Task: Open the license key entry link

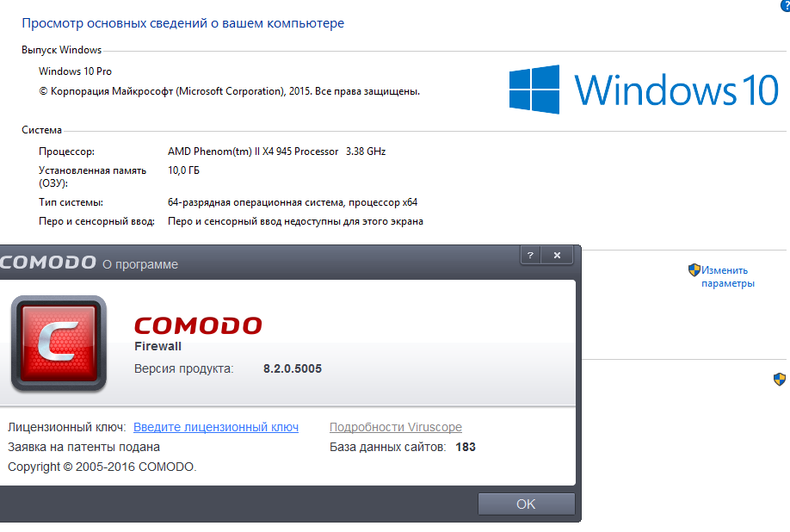Action: [x=216, y=427]
